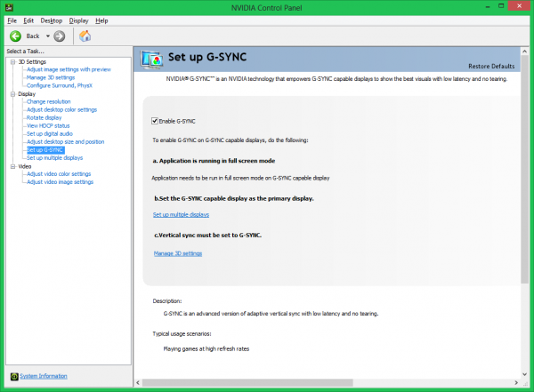Follow the Manage 3D settings link in the content pane

pos(178,253)
